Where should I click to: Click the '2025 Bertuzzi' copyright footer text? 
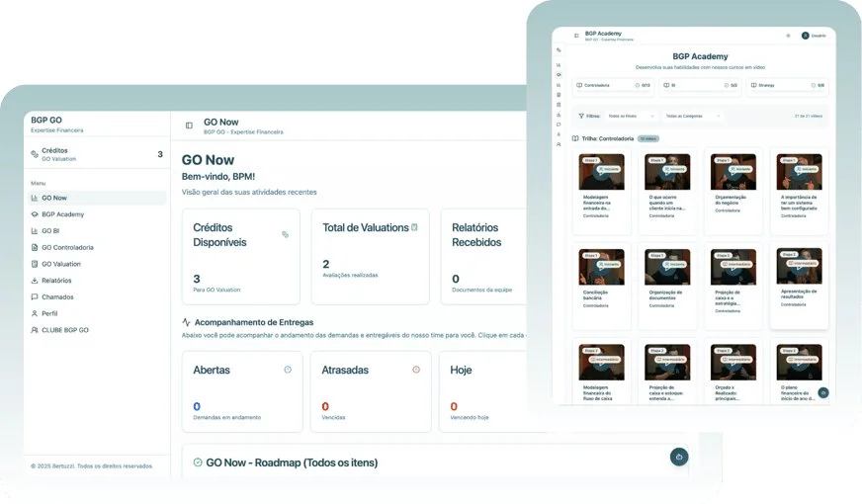92,466
